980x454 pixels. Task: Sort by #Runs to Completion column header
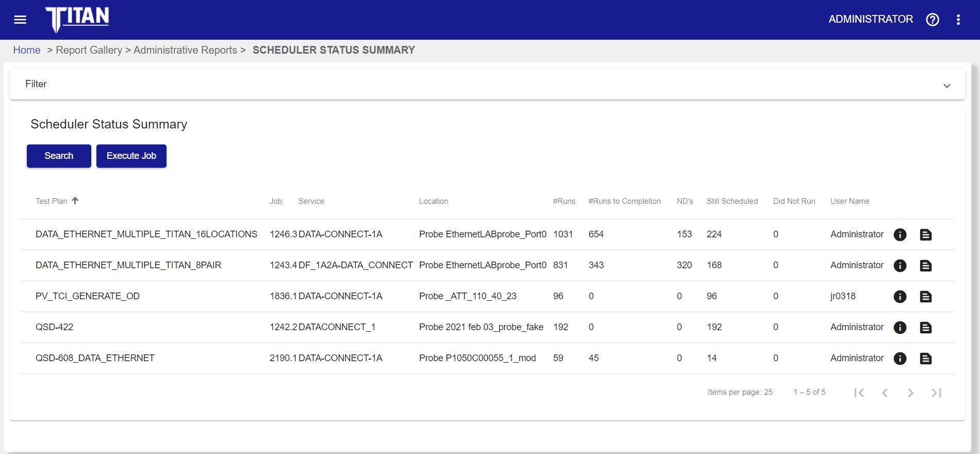tap(624, 201)
